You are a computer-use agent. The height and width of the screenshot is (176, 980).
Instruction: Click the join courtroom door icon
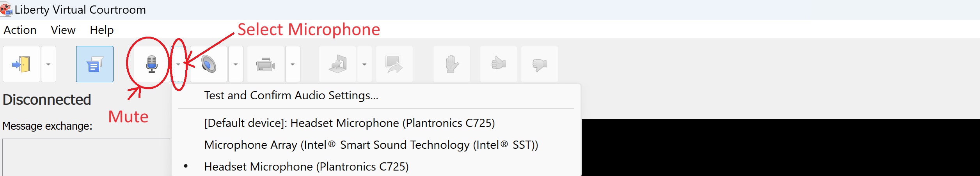point(21,64)
